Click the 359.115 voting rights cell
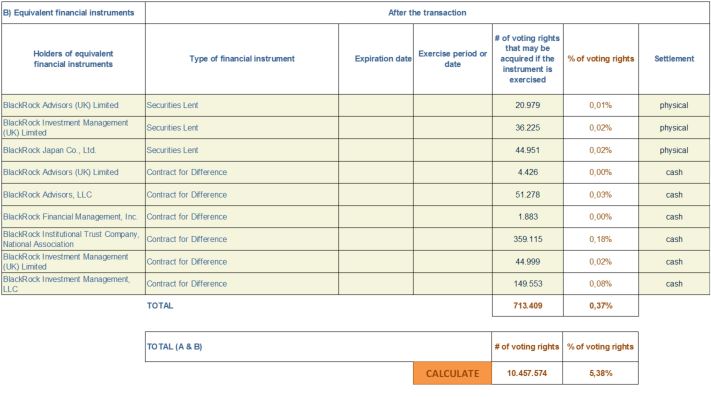Viewport: 711px width, 397px height. click(x=528, y=239)
